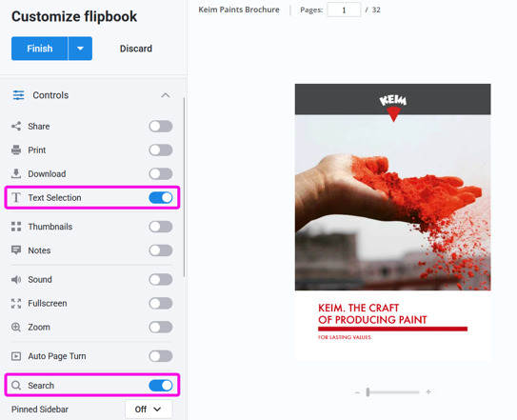Viewport: 517px width, 420px height.
Task: Click the Print printer icon
Action: tap(16, 150)
